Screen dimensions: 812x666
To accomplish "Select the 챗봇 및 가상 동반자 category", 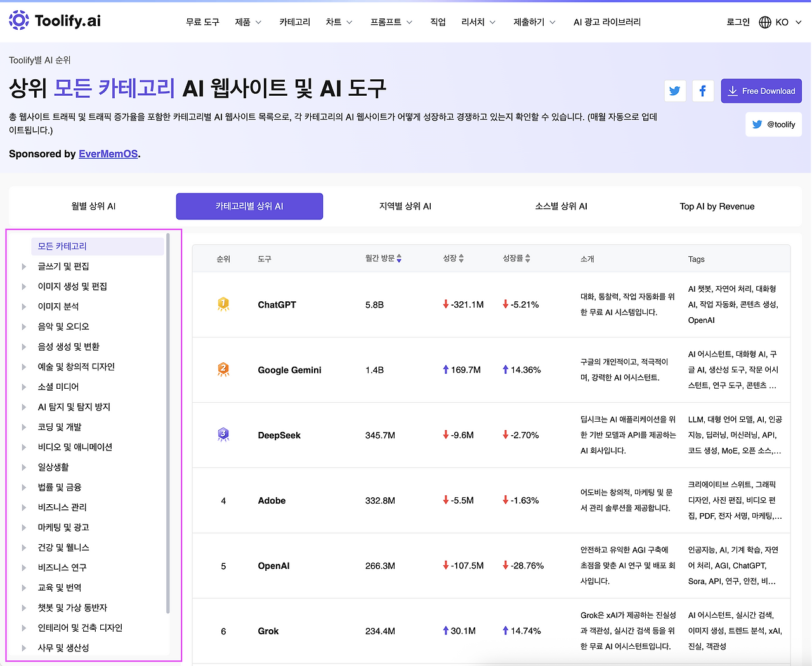I will pos(72,608).
